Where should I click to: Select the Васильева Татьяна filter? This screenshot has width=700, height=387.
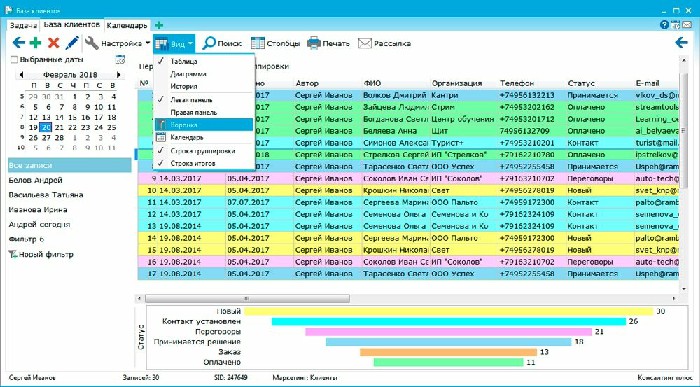[46, 195]
